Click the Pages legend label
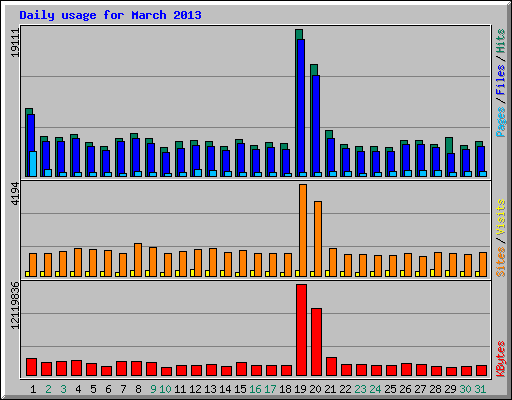The height and width of the screenshot is (400, 512). click(501, 122)
